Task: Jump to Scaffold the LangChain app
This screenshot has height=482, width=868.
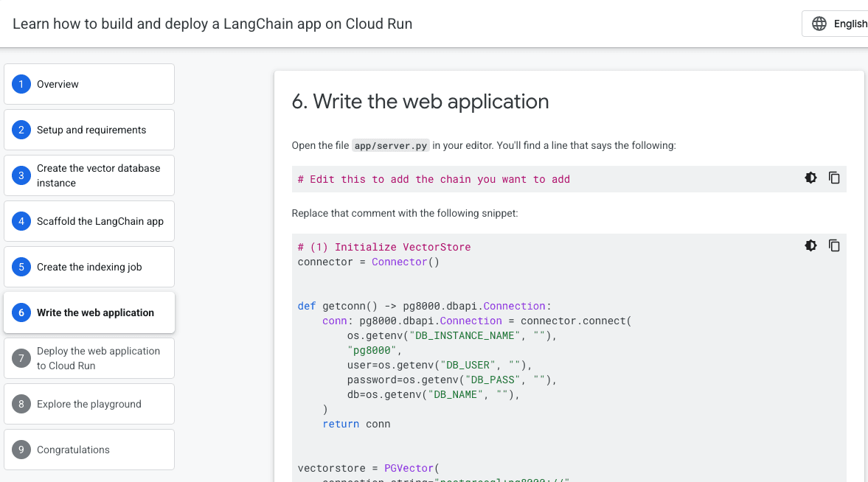Action: (89, 221)
